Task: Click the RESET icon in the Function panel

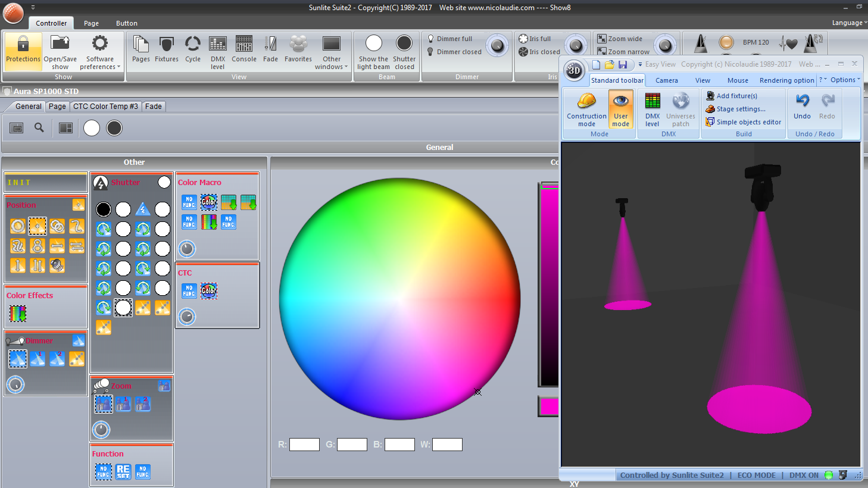Action: click(123, 472)
